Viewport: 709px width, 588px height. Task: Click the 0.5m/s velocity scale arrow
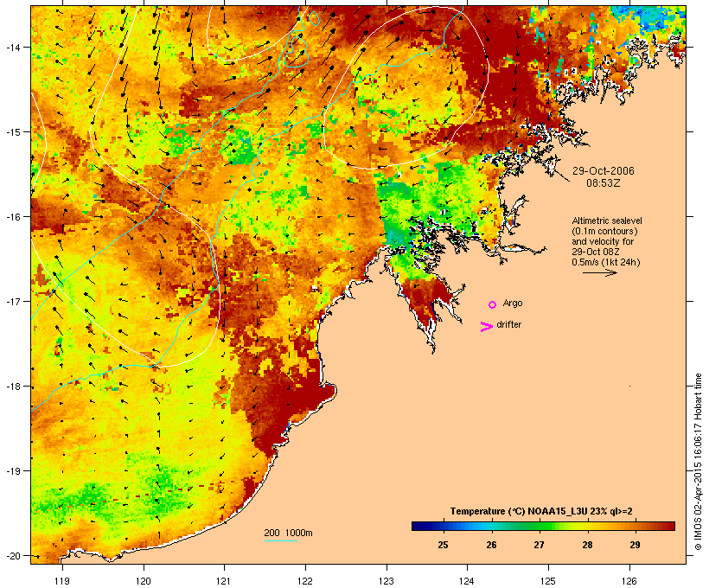click(x=600, y=272)
